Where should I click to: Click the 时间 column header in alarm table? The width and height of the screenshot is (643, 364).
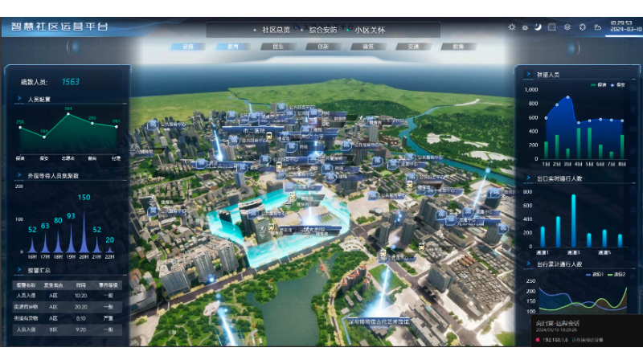[81, 284]
